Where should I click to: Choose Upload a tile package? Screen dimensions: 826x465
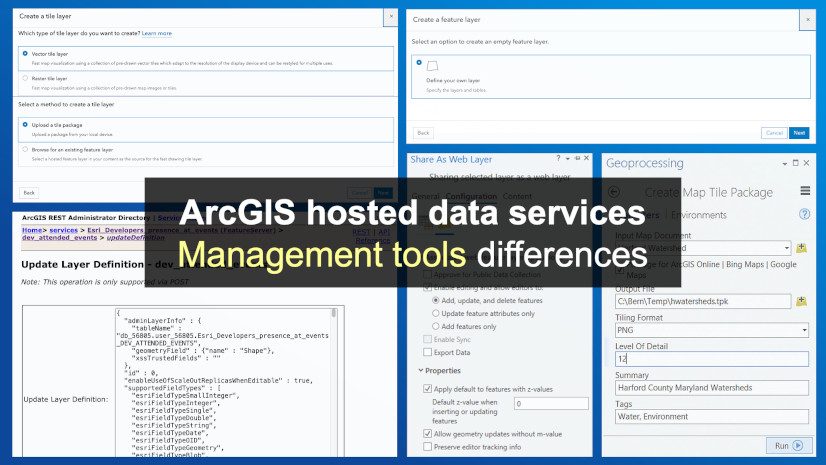(x=25, y=125)
